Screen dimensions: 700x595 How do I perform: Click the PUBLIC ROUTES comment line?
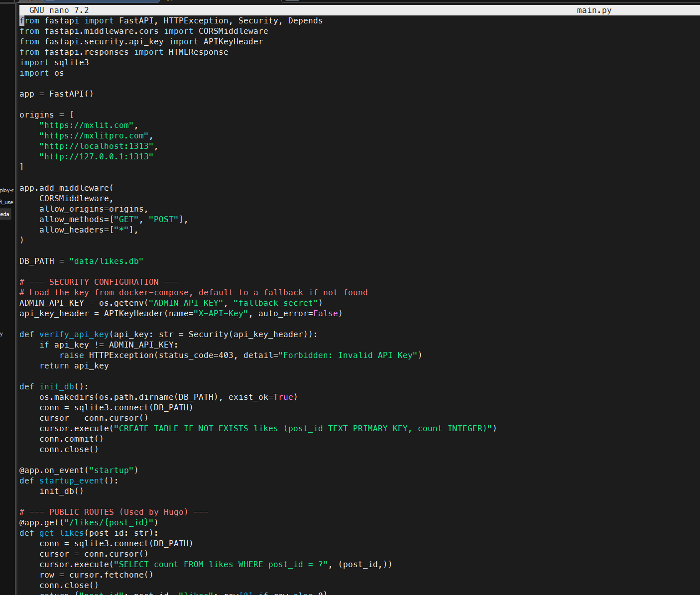114,512
